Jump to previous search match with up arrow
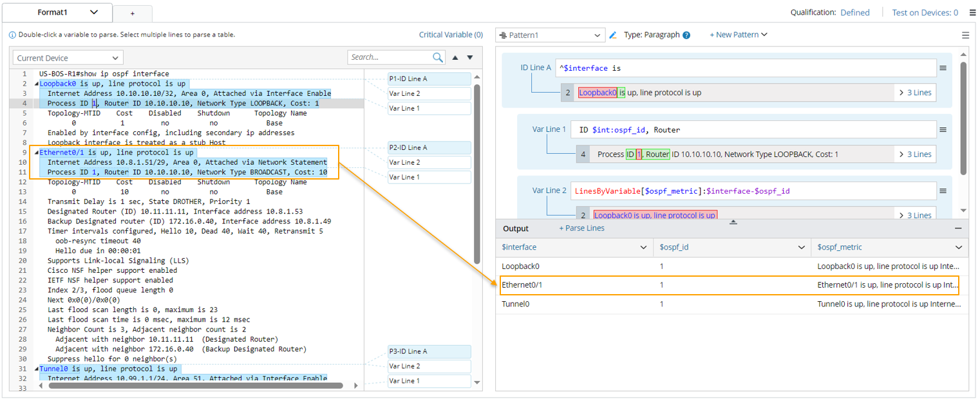Image resolution: width=980 pixels, height=399 pixels. point(455,57)
